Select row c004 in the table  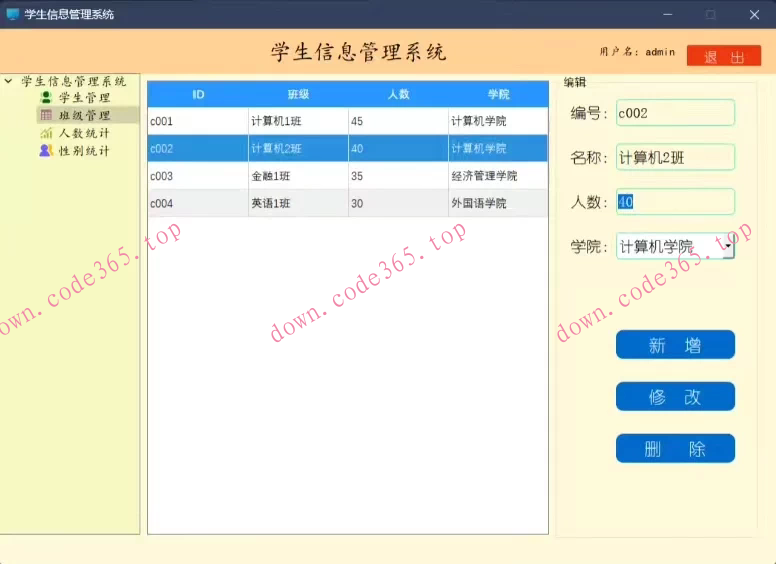coord(348,203)
